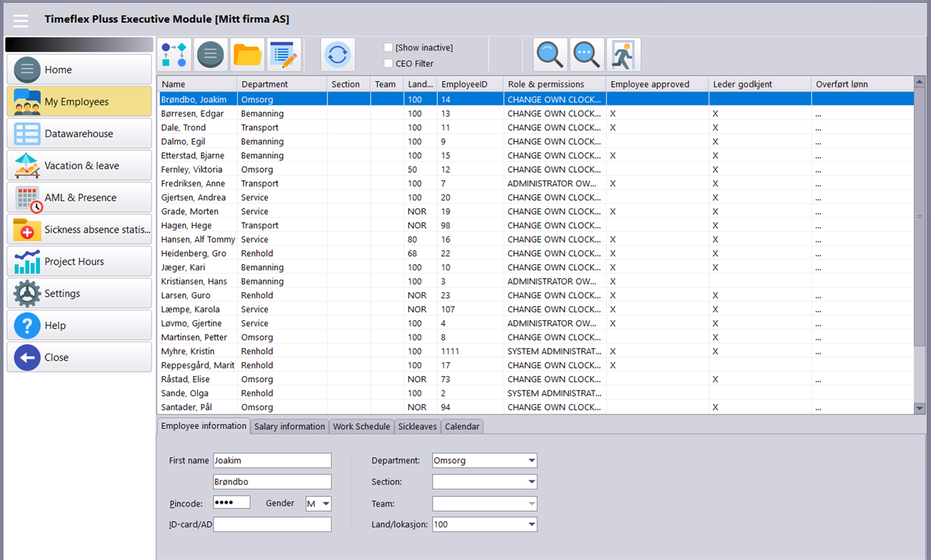Refresh the employee list

click(x=337, y=54)
